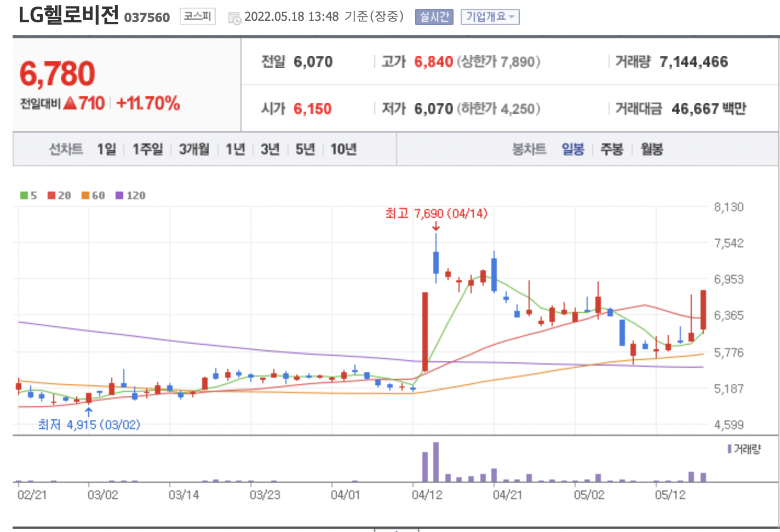
Task: Click the 8,130 price axis label
Action: 729,207
